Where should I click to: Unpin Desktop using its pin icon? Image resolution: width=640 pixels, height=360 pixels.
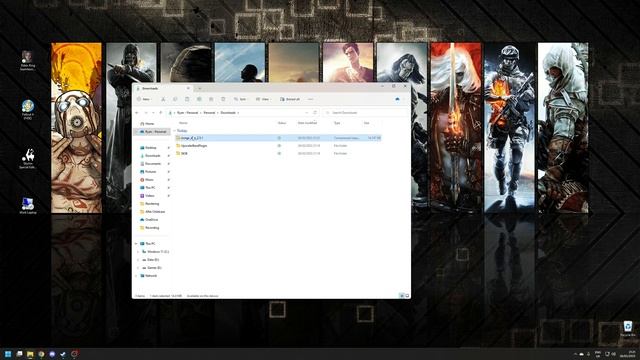click(169, 148)
